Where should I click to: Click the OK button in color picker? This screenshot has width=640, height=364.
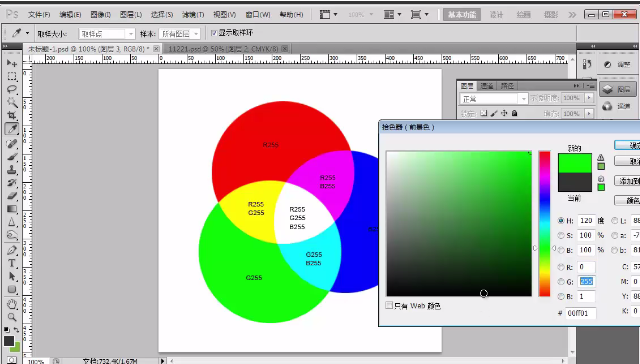(627, 145)
